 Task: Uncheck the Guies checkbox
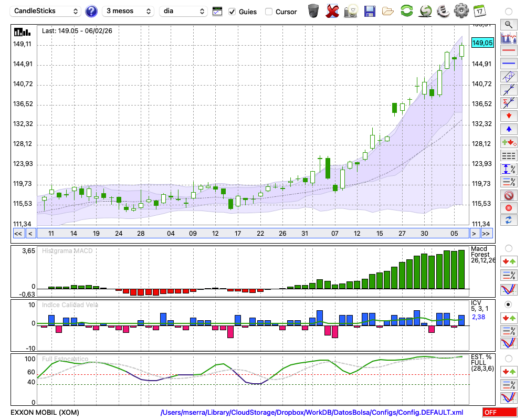point(233,12)
